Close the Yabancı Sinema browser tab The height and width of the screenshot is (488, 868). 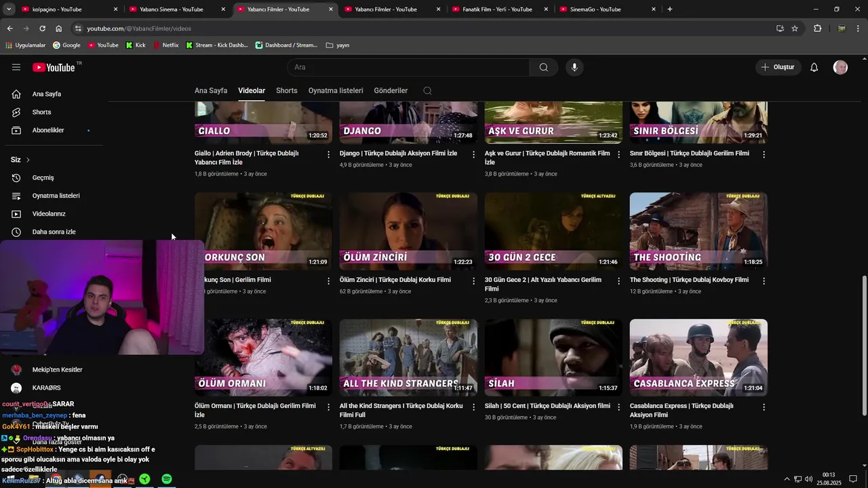(223, 9)
